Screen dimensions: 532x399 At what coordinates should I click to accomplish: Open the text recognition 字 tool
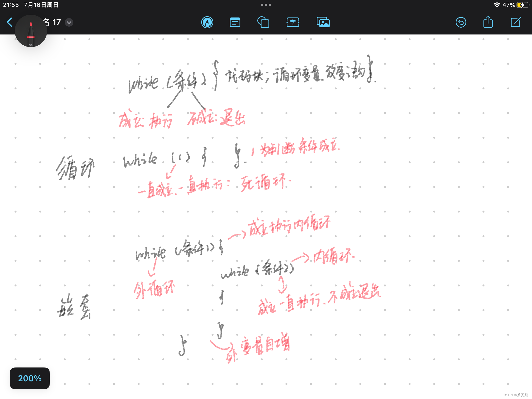[293, 22]
